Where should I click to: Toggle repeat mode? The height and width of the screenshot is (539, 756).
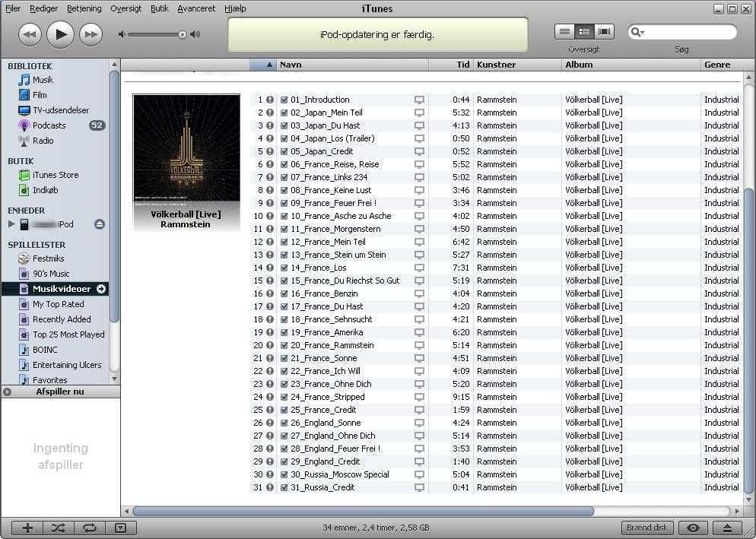click(x=89, y=528)
